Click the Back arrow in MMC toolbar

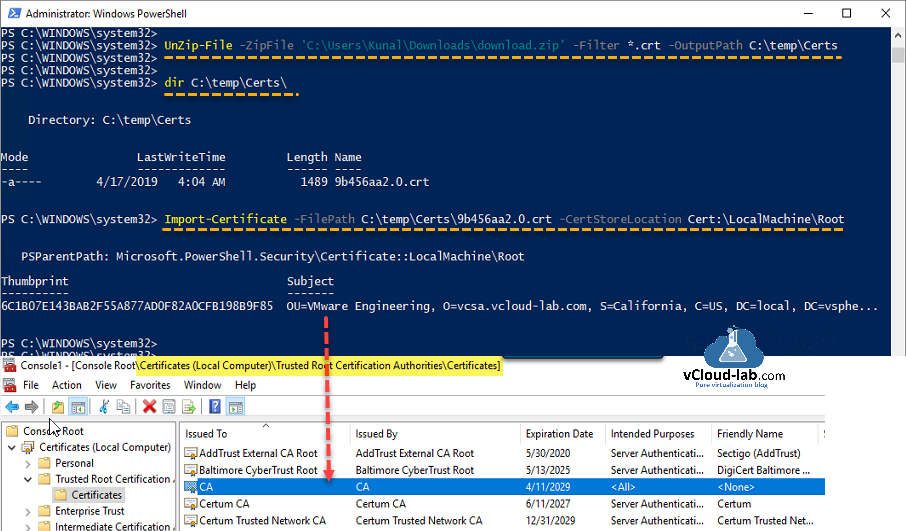click(x=12, y=407)
